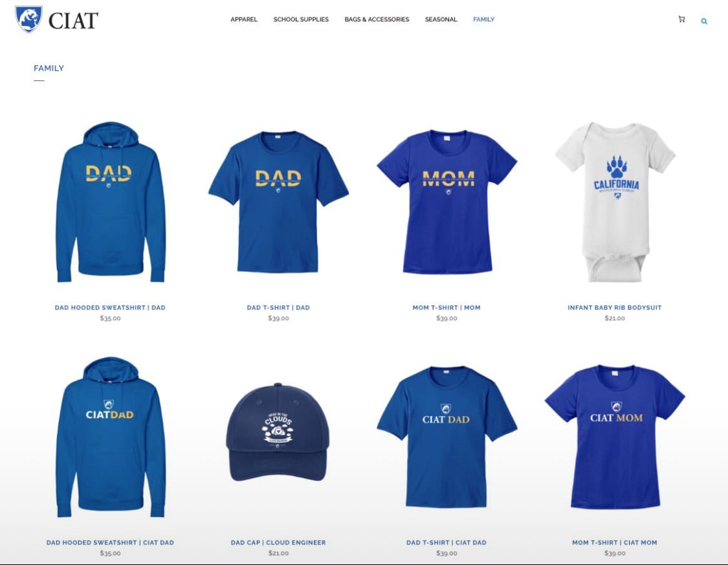Open the Dad T-Shirt | Dad product link
The width and height of the screenshot is (728, 565).
278,307
